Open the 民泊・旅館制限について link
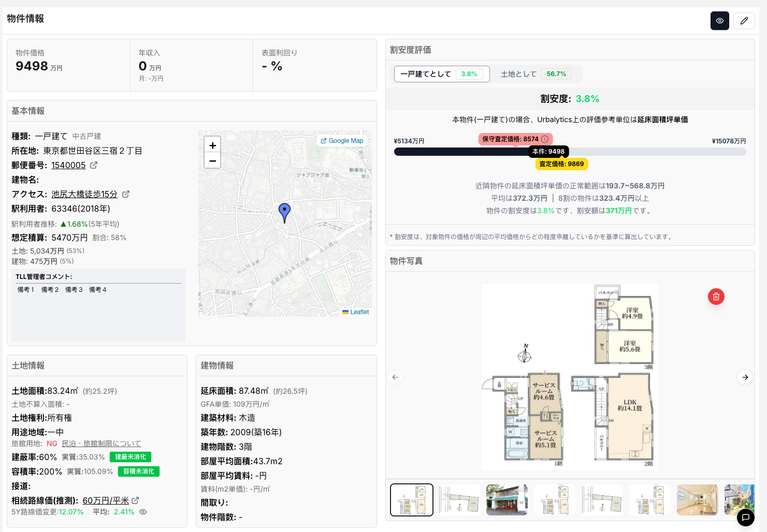Image resolution: width=767 pixels, height=532 pixels. pos(101,444)
